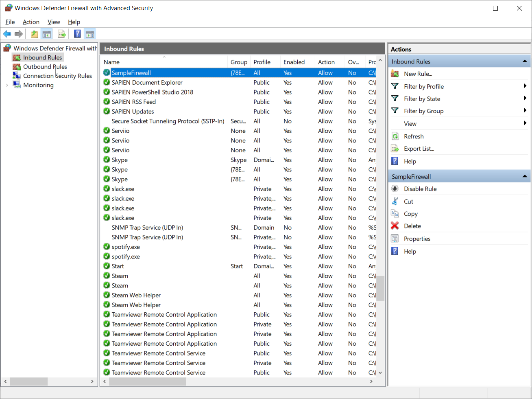Click the Monitoring tree icon
The image size is (532, 399).
[17, 85]
